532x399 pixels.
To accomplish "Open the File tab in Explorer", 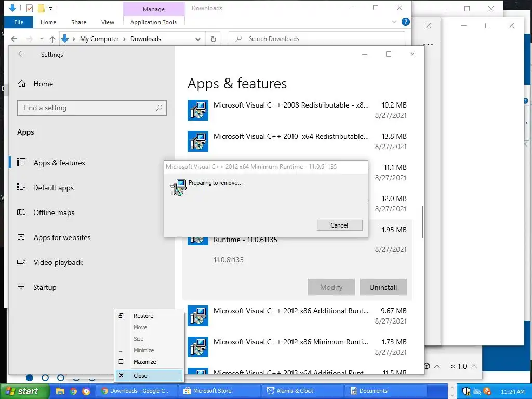I will pyautogui.click(x=19, y=22).
